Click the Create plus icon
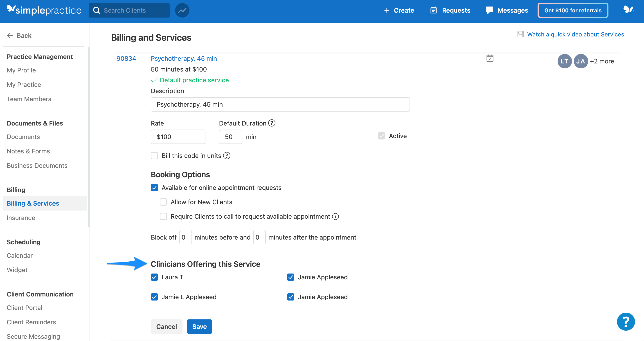The image size is (644, 341). (387, 10)
